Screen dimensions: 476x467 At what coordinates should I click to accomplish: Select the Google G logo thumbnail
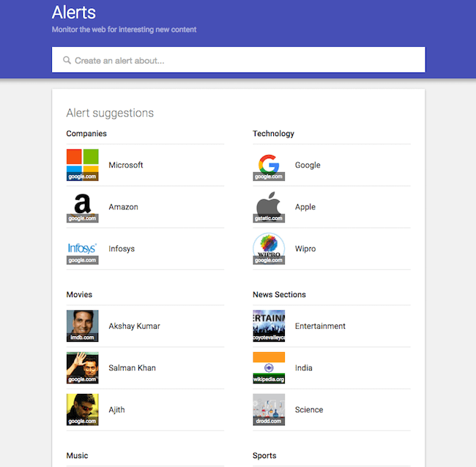tap(269, 165)
